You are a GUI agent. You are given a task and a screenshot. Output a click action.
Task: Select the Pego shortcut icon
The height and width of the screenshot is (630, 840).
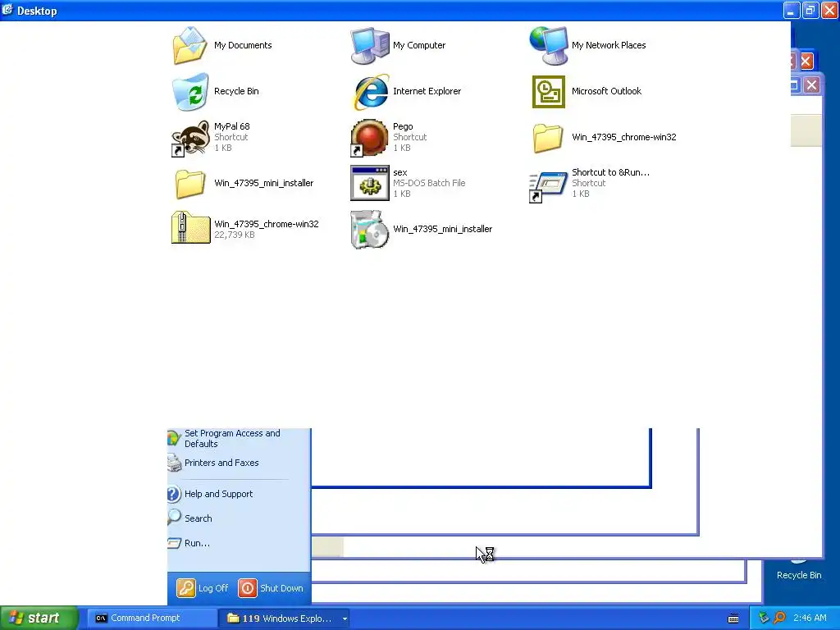pos(370,138)
